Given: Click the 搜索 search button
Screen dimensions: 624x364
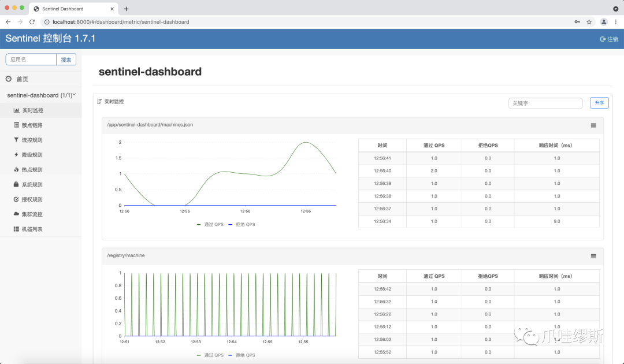Looking at the screenshot, I should (x=66, y=60).
